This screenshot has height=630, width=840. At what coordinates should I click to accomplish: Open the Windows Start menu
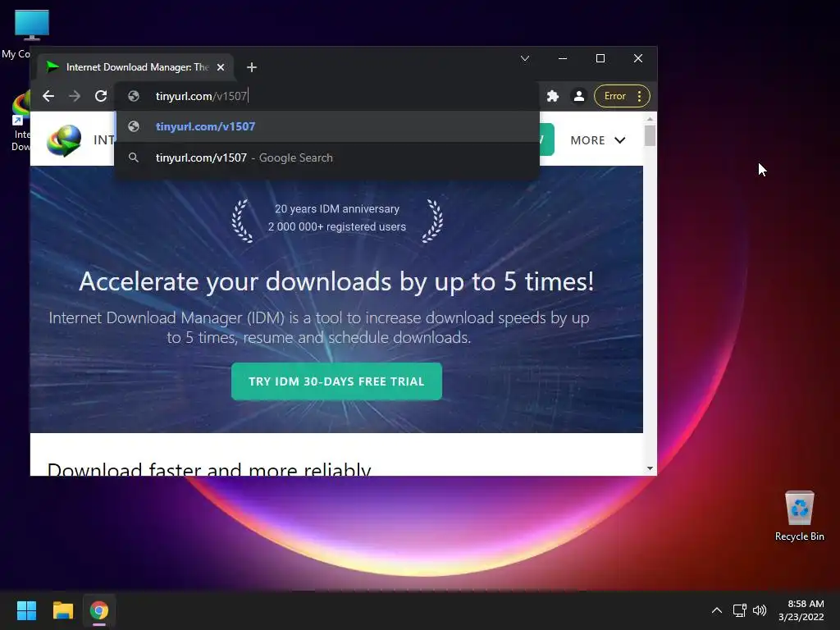pos(26,610)
